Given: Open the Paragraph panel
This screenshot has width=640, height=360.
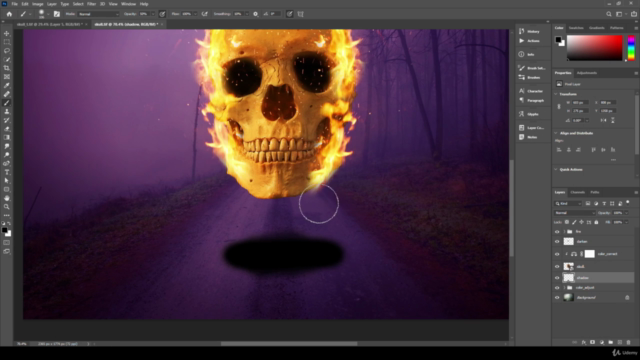Looking at the screenshot, I should click(531, 100).
